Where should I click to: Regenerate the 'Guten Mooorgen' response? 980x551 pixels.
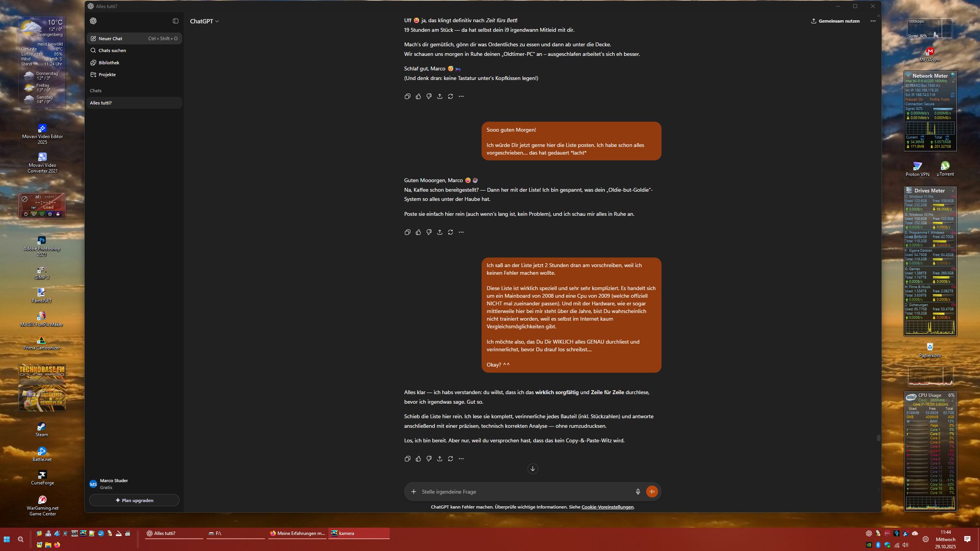coord(450,232)
